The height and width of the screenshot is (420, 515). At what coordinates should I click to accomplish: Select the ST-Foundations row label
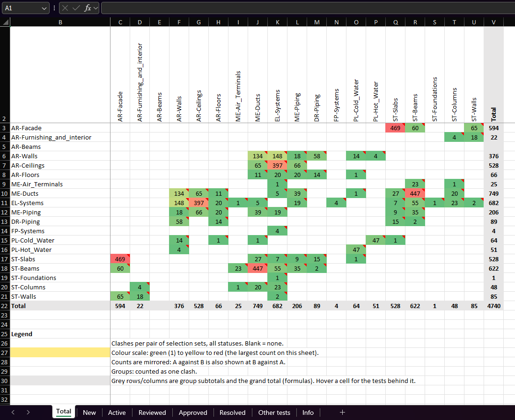coord(60,278)
